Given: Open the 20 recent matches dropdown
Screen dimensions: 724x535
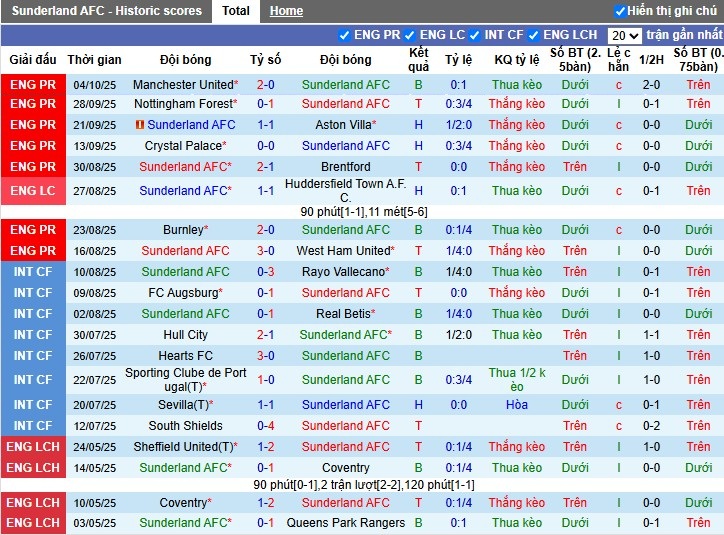Looking at the screenshot, I should [x=625, y=35].
